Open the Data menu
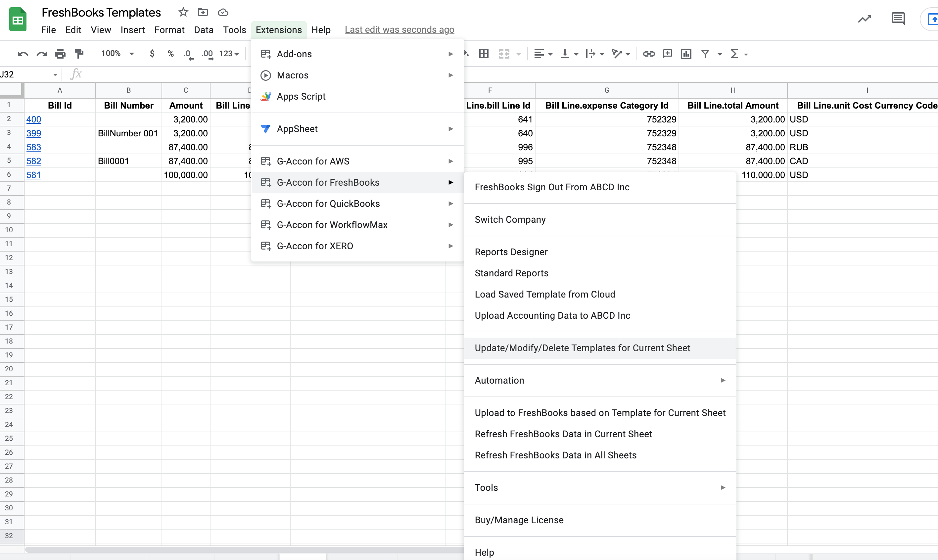 click(204, 30)
